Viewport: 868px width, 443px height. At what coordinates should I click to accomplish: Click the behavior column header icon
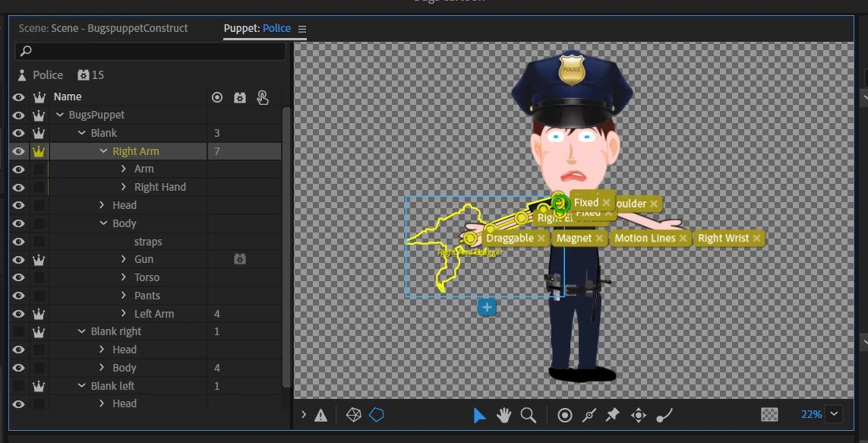[x=239, y=97]
